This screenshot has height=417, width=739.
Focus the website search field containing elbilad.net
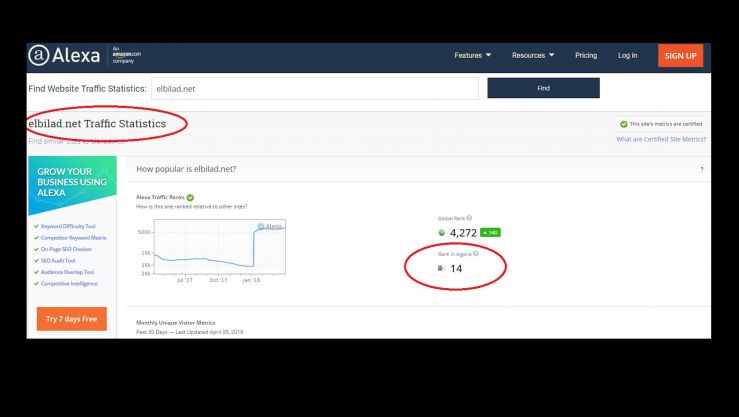[x=315, y=89]
